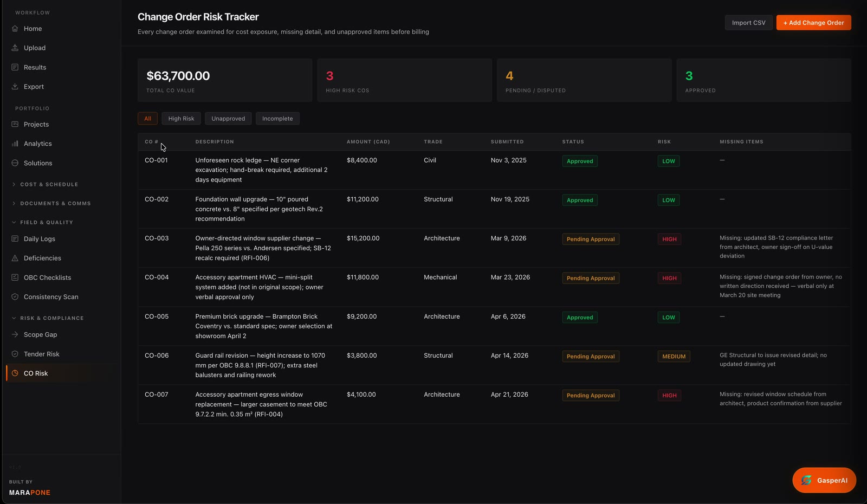Collapse the Field & Quality section

[x=42, y=222]
